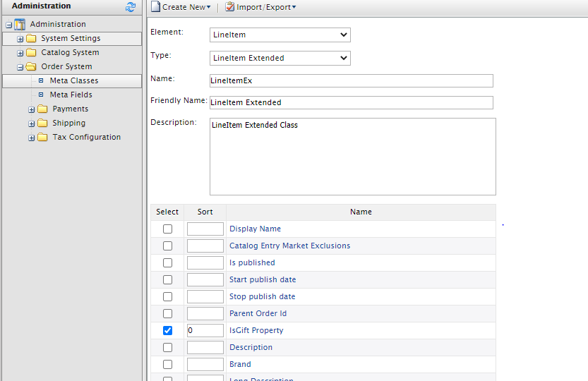Click the Catalog System folder icon

click(31, 52)
